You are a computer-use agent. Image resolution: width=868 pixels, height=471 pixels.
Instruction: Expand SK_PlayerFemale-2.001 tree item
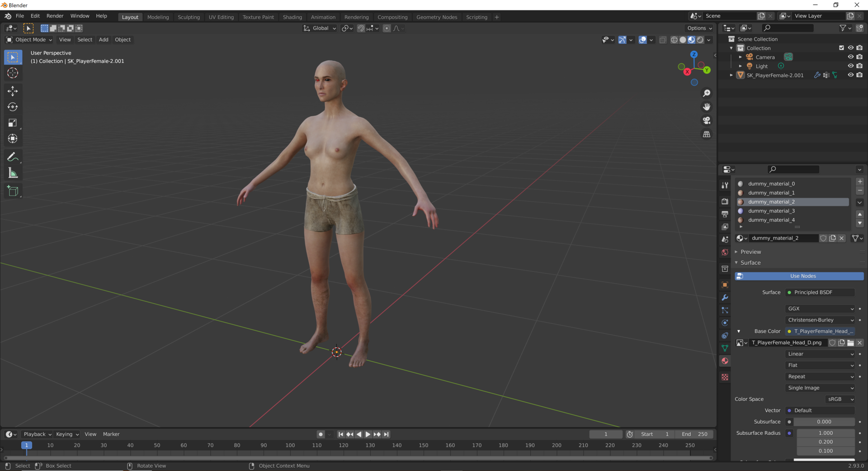click(731, 75)
